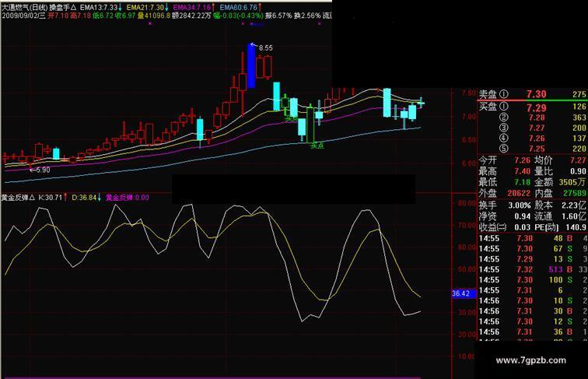Viewport: 588px width, 379px height.
Task: Click the 买盘 ① bid price 7.29
Action: pyautogui.click(x=536, y=108)
